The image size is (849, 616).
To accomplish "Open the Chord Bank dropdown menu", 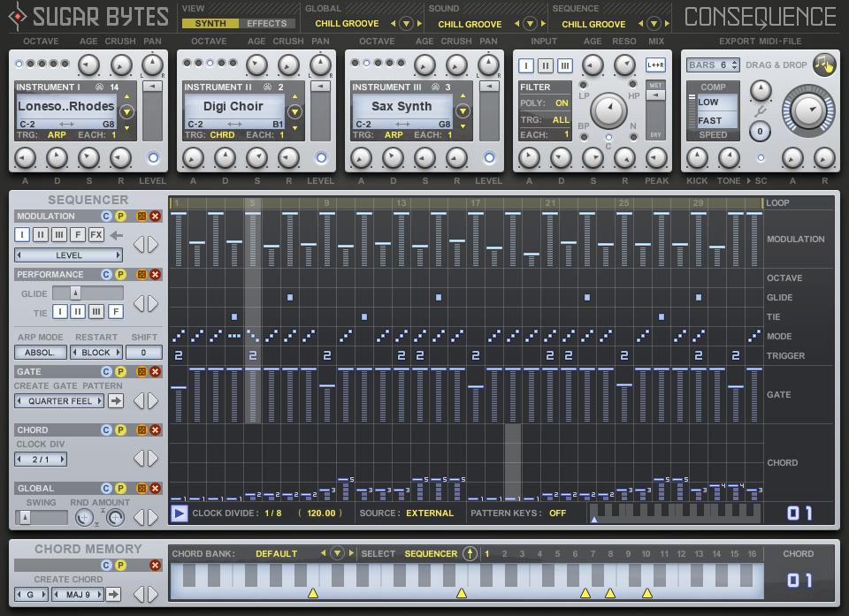I will point(337,554).
